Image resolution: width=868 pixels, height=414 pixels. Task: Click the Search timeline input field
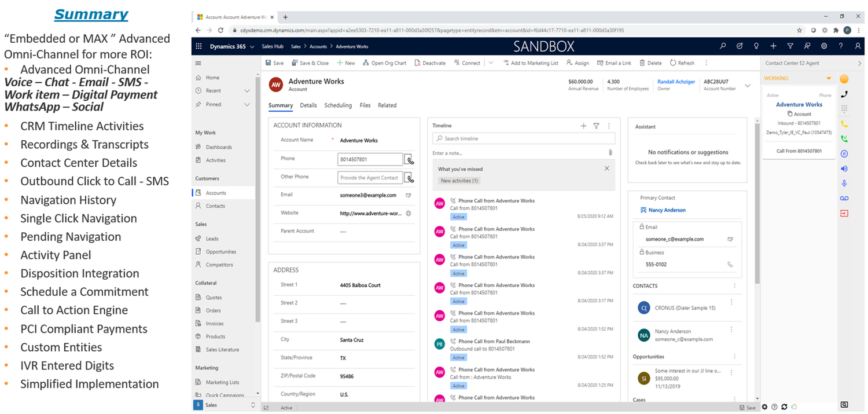524,139
